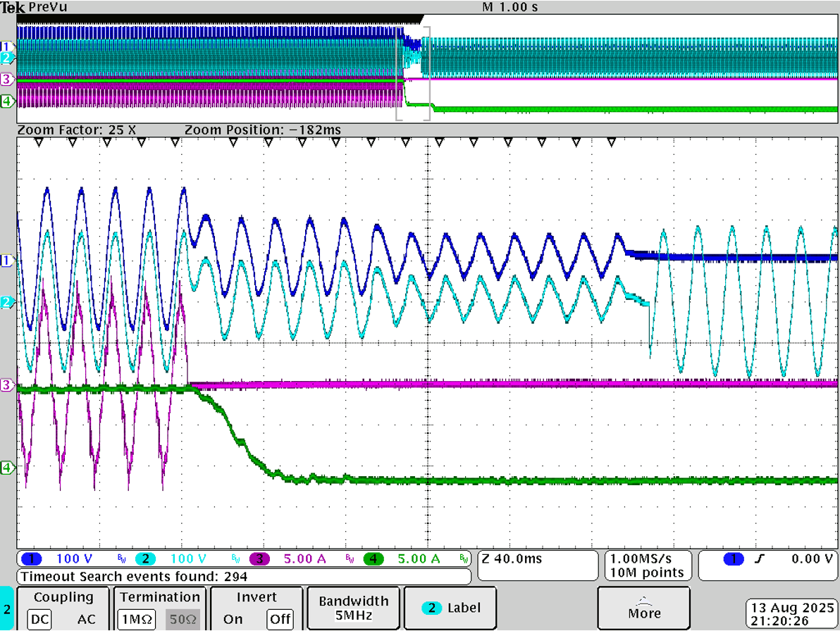Open channel 2 Label menu
The image size is (840, 631).
pos(451,608)
